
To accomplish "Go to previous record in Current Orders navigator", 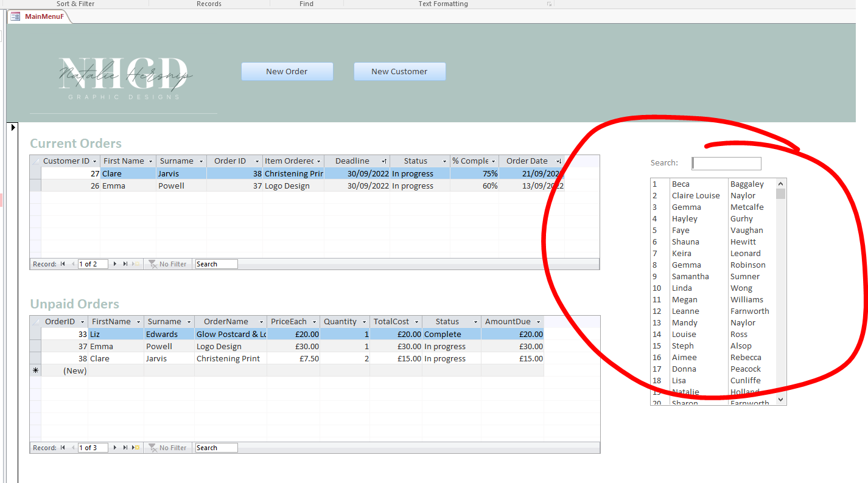I will point(73,264).
